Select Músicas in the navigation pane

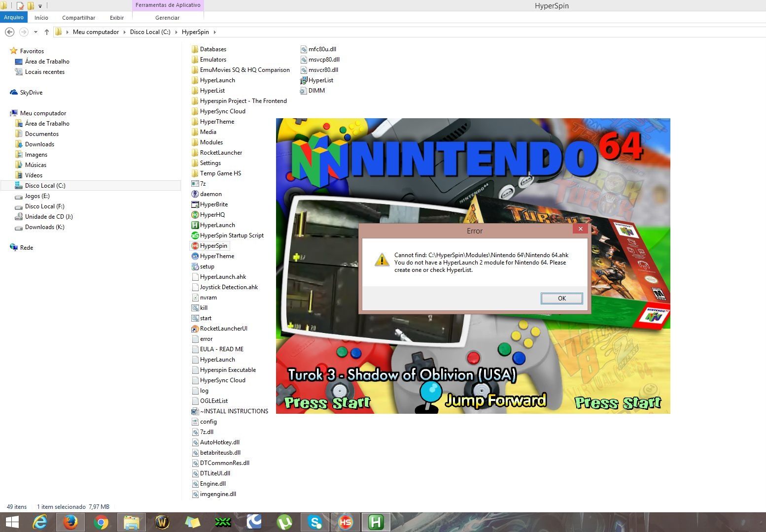31,165
